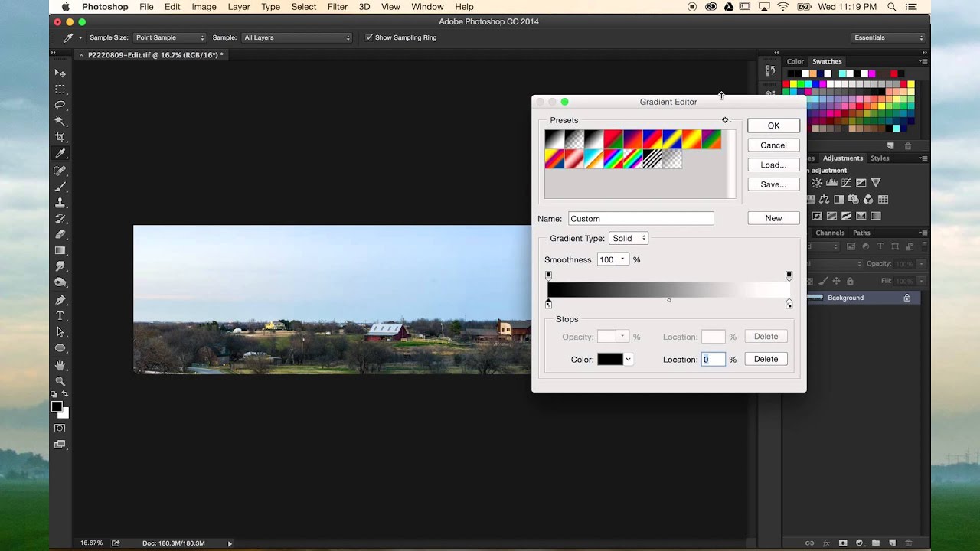980x551 pixels.
Task: Click the black stop Color swatch
Action: [610, 359]
